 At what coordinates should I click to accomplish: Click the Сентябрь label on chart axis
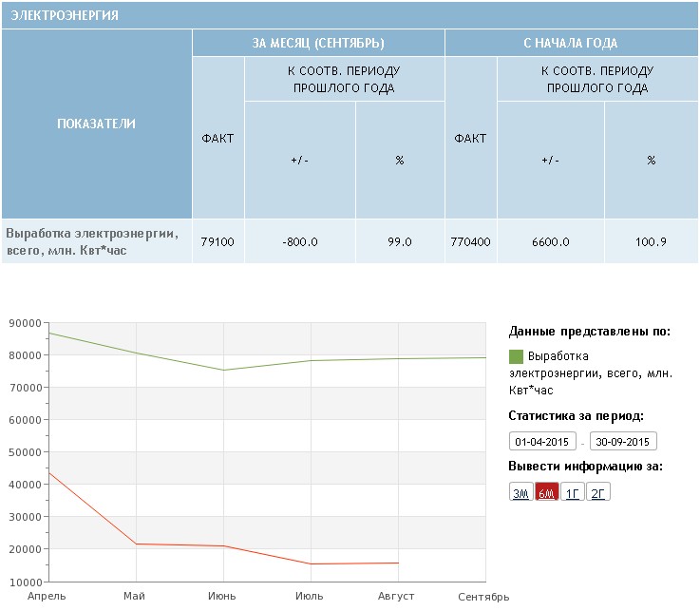[x=482, y=596]
